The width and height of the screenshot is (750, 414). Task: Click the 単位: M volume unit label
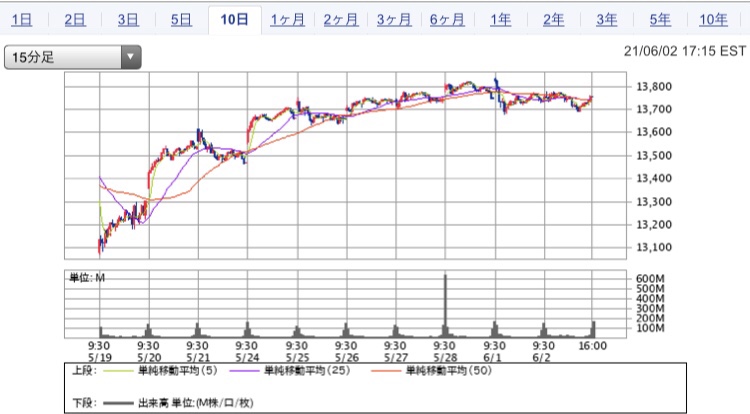click(x=87, y=278)
